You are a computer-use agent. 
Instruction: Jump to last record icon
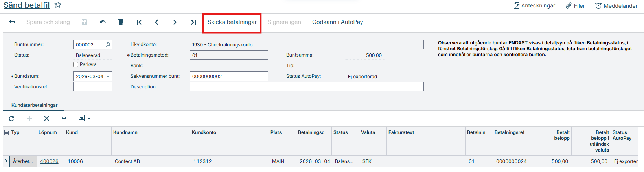193,22
